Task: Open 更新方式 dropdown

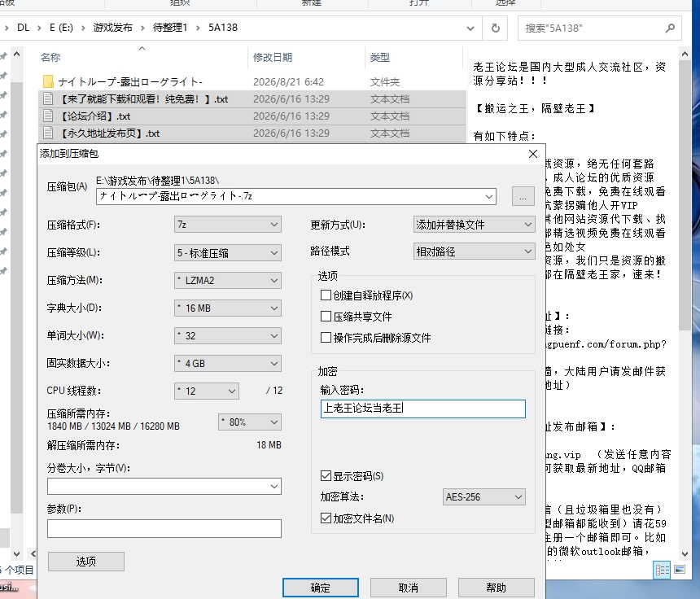Action: pos(474,225)
